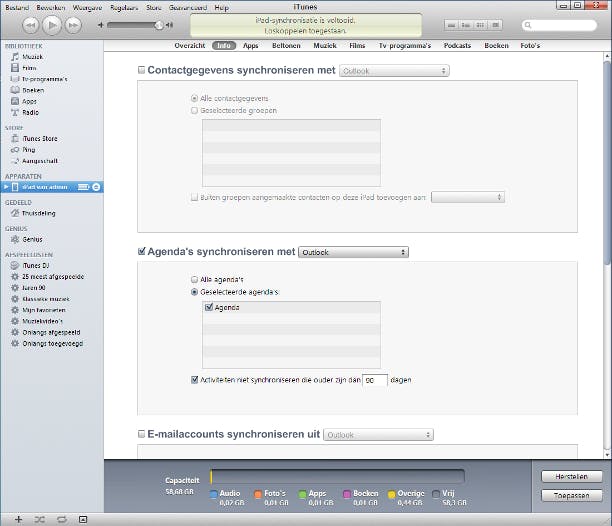
Task: Click the Toepassen button
Action: (571, 496)
